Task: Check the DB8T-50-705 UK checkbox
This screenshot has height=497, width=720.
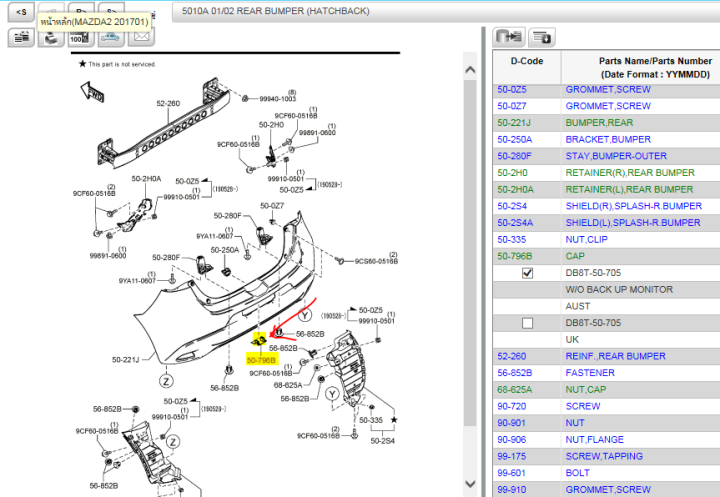Action: pos(527,323)
